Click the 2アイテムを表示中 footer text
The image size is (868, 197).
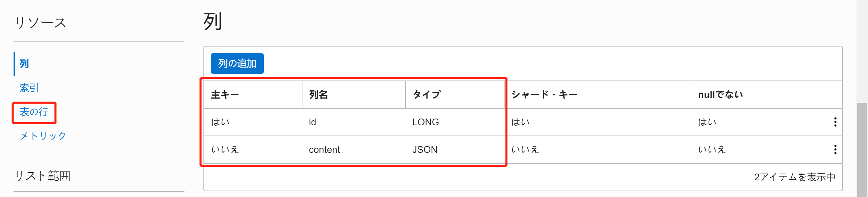point(794,177)
